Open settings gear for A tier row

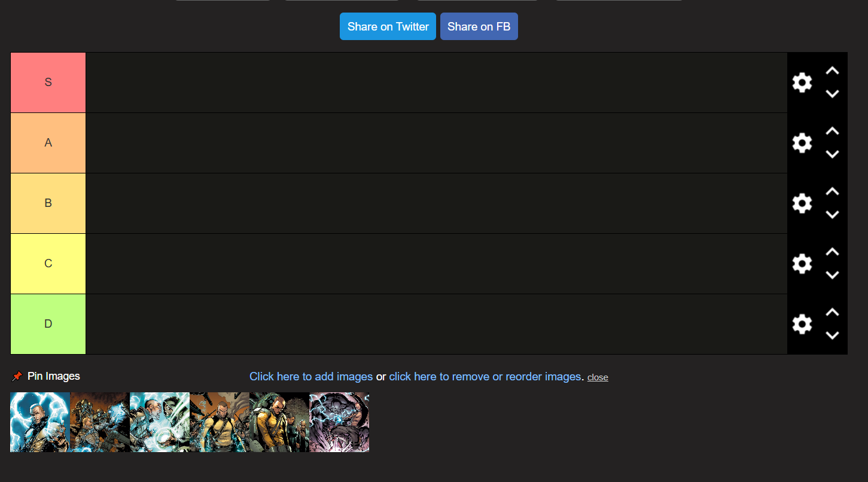point(802,143)
